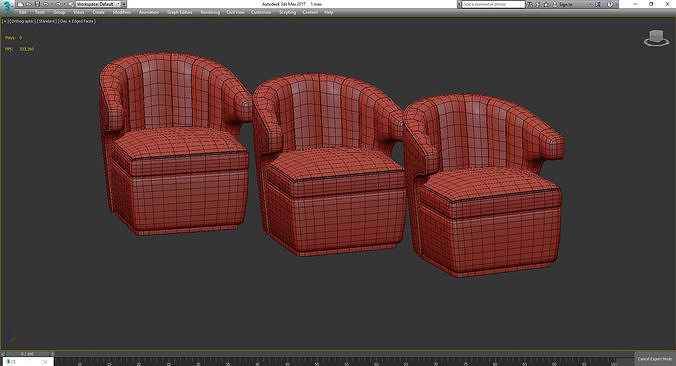
Task: Select the middle armchair model
Action: point(330,165)
